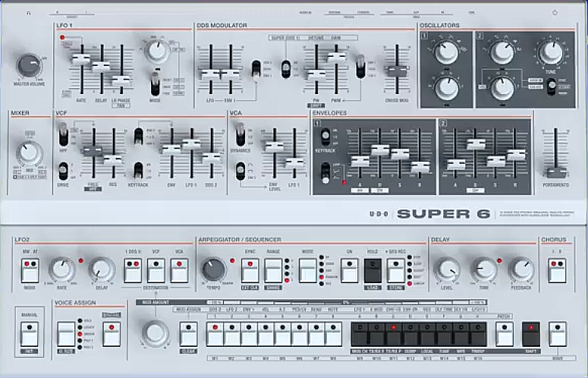
Task: Flip the VCF Drive switch
Action: [64, 171]
